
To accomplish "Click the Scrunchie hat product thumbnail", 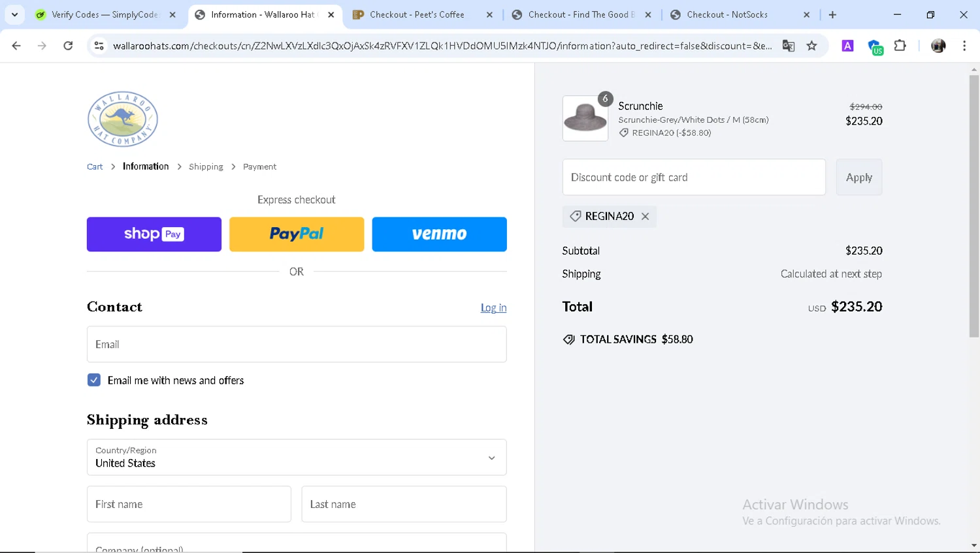I will 585,118.
